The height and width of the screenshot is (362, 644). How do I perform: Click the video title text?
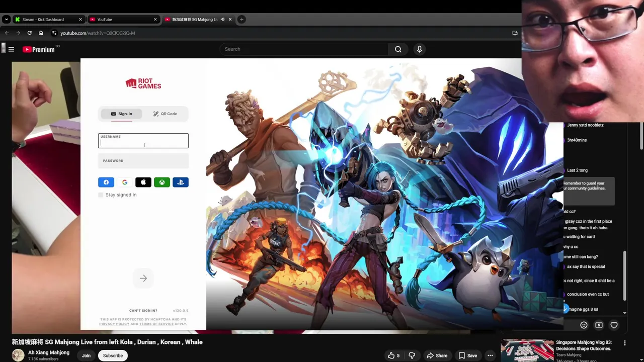pos(107,342)
